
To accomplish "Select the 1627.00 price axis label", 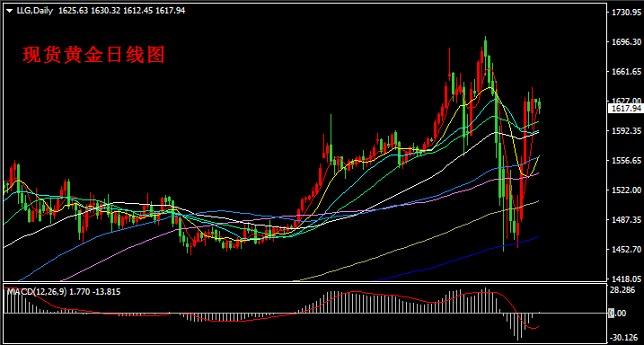I will tap(626, 101).
